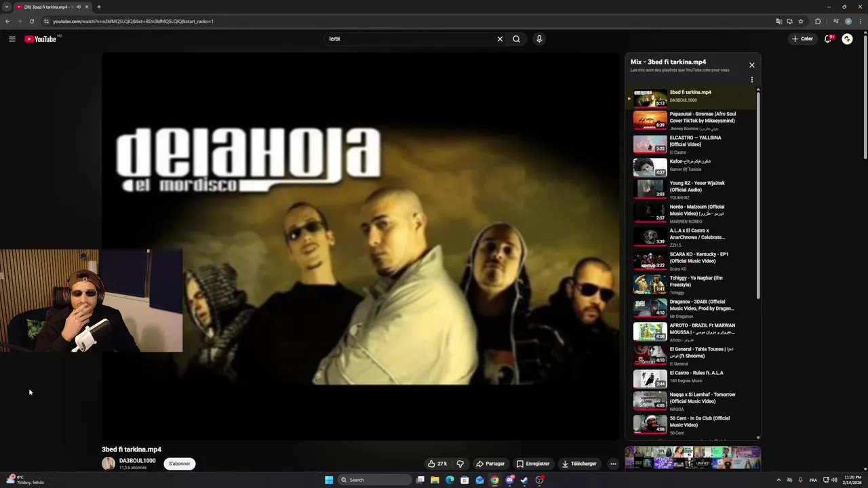Open Microsoft Edge from the taskbar
Viewport: 868px width, 488px height.
pyautogui.click(x=450, y=480)
